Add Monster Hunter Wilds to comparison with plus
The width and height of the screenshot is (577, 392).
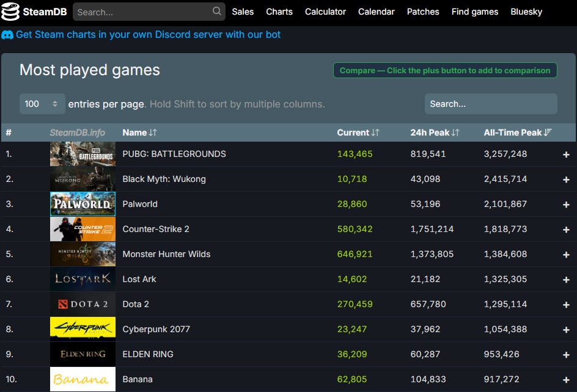[566, 255]
